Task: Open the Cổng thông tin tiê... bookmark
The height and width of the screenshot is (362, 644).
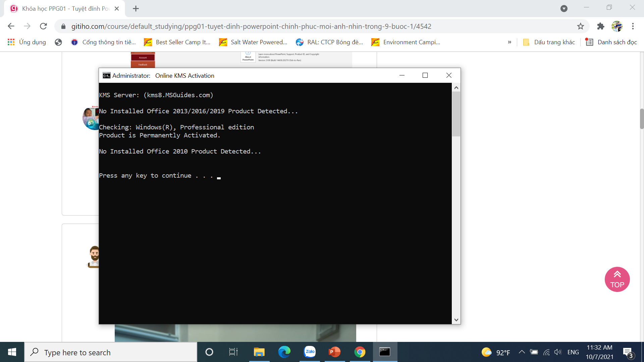Action: (104, 42)
